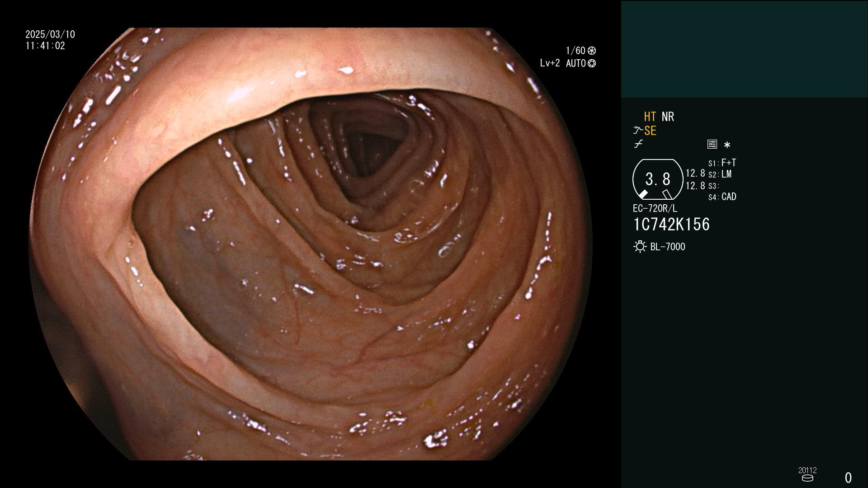Click the AUTO exposure mode label

point(576,63)
